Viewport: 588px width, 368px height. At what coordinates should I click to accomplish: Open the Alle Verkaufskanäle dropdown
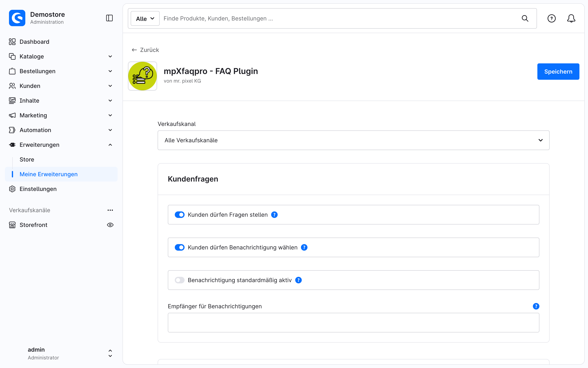353,140
